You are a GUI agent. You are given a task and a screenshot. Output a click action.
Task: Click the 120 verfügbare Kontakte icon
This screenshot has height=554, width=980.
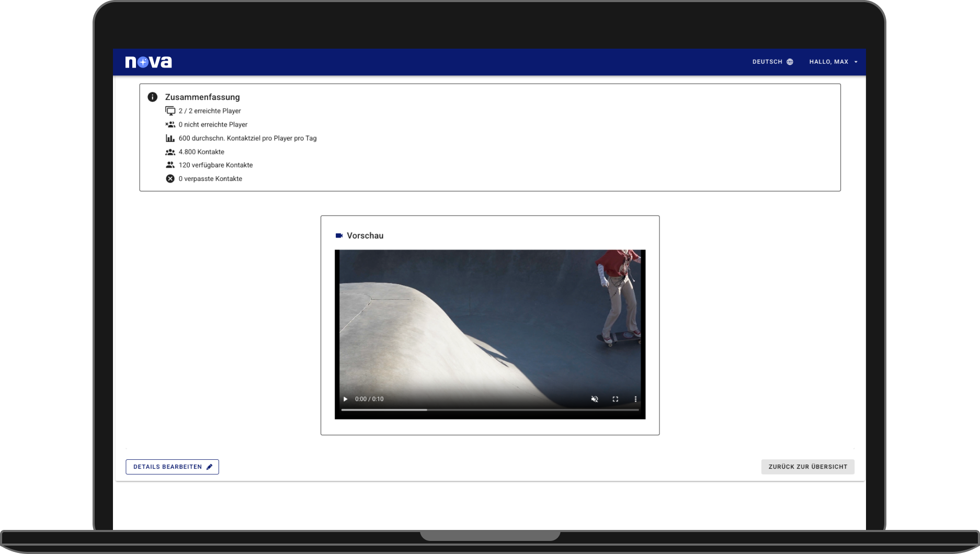170,165
